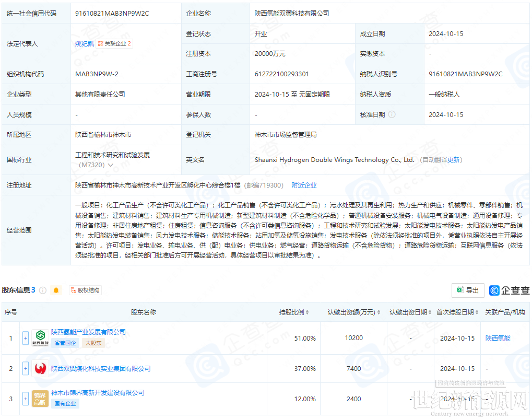Select the 所属地区 value 陕西省榆林市神木市

tap(103, 135)
